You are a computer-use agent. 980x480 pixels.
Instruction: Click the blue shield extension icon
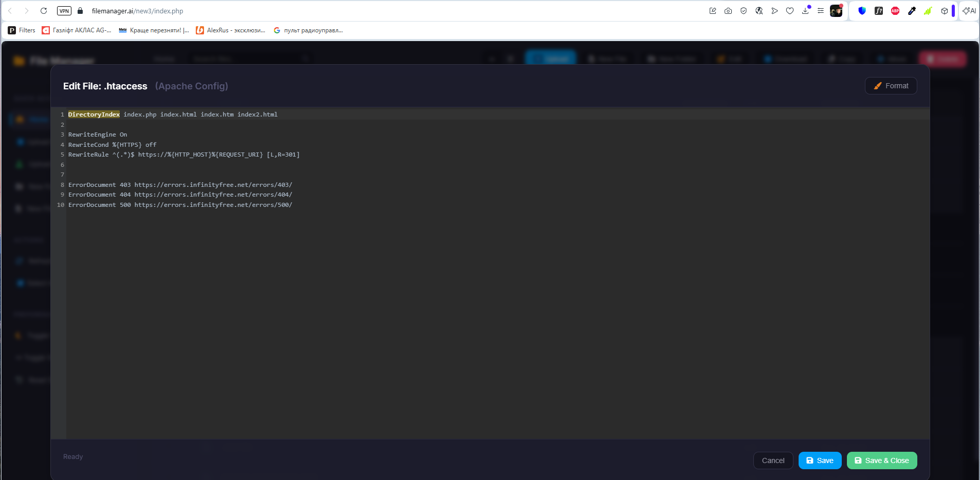pyautogui.click(x=862, y=11)
